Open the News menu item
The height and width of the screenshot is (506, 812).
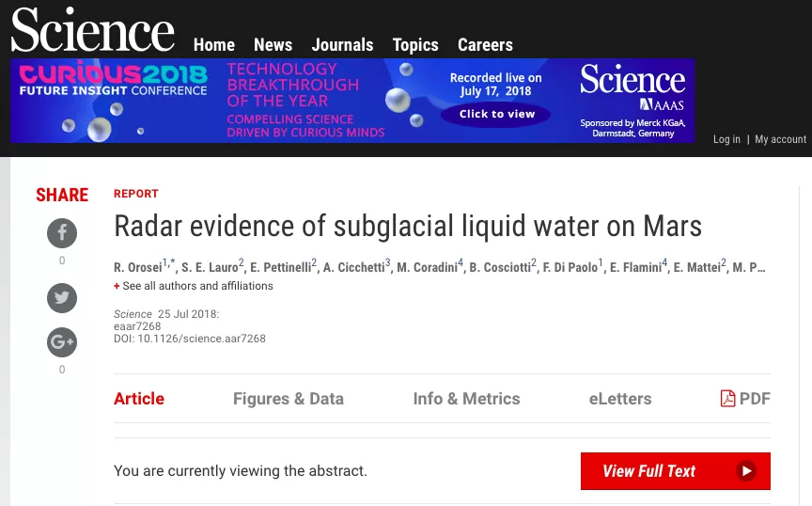click(273, 45)
